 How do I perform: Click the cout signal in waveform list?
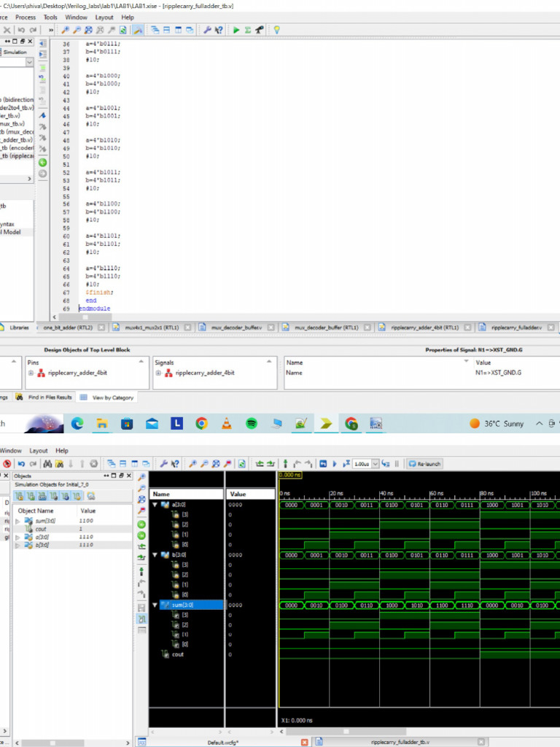(x=177, y=654)
